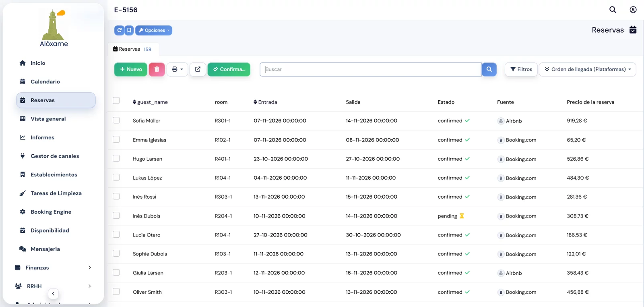Select checkbox for Inês Dubois
This screenshot has height=307, width=644.
click(116, 216)
